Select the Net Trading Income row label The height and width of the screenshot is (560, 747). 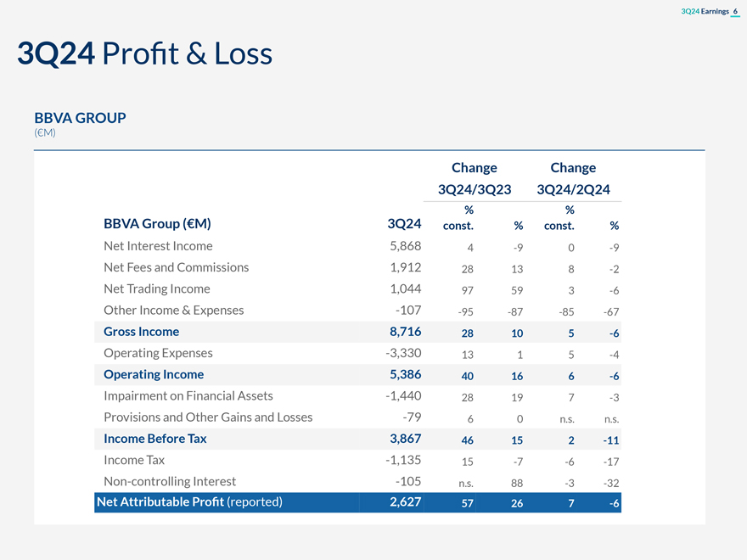tap(156, 288)
